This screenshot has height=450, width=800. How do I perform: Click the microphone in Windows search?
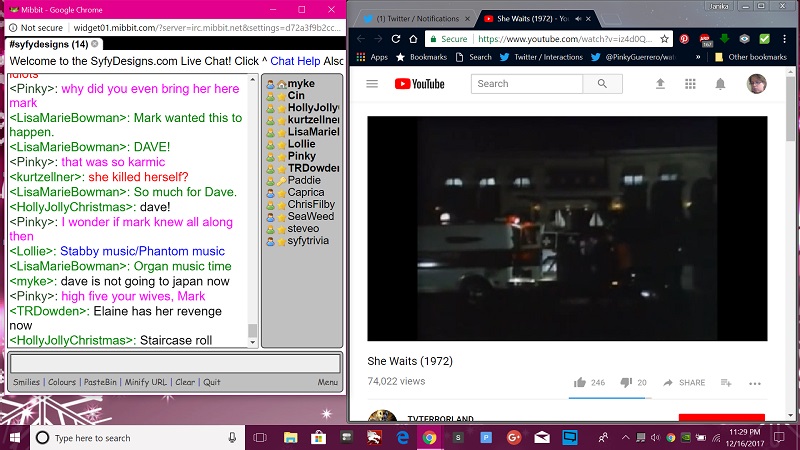(x=232, y=438)
